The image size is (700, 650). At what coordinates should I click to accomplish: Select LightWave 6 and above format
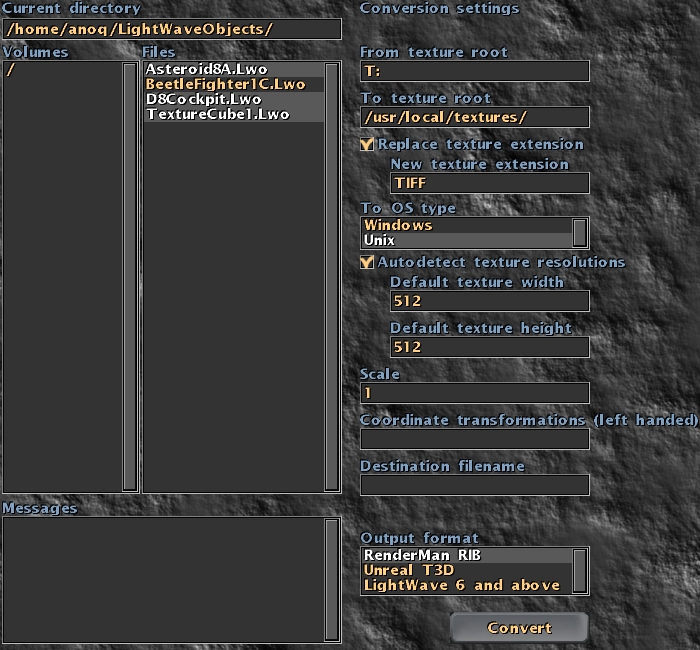(x=467, y=585)
